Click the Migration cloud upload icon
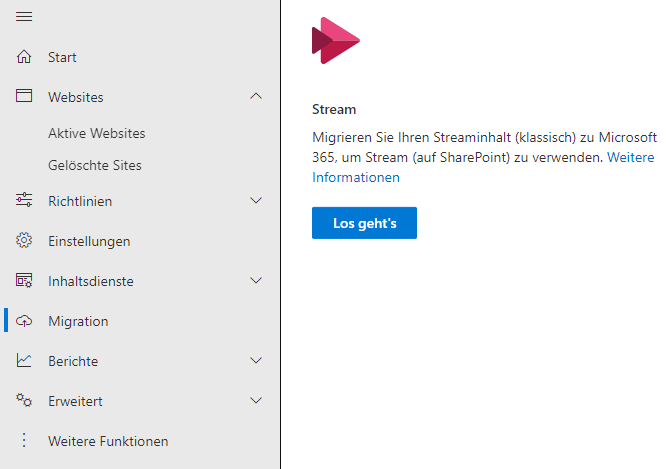 tap(24, 321)
